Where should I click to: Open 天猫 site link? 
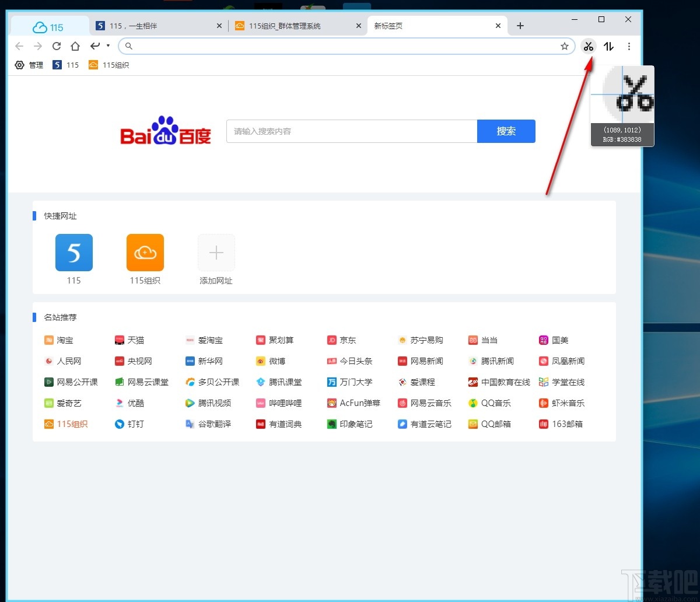[129, 340]
